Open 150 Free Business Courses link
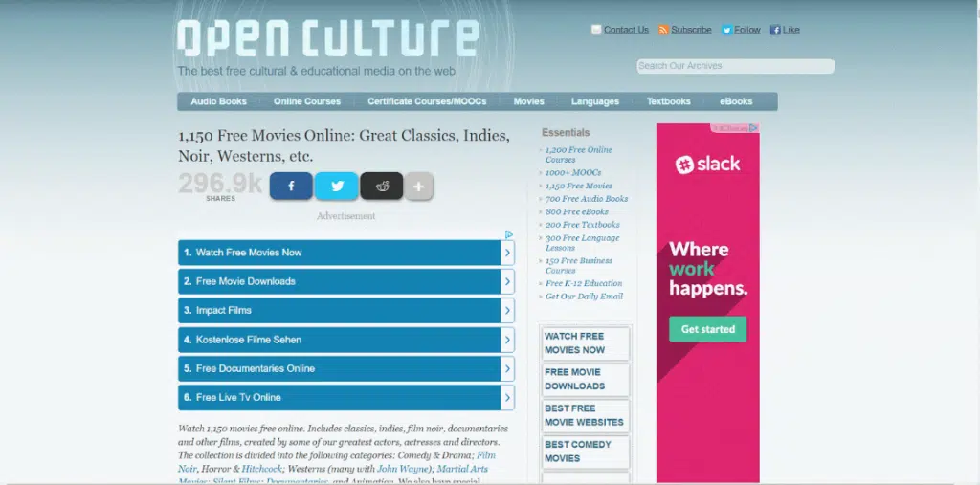Viewport: 980px width, 485px height. pyautogui.click(x=579, y=266)
